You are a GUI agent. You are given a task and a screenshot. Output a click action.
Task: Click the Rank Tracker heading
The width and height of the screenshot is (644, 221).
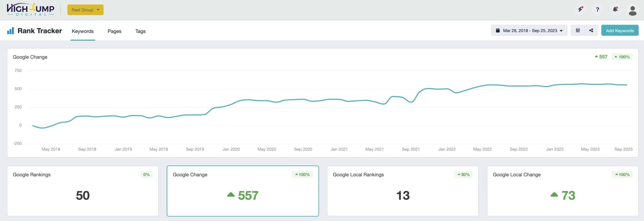pos(40,31)
